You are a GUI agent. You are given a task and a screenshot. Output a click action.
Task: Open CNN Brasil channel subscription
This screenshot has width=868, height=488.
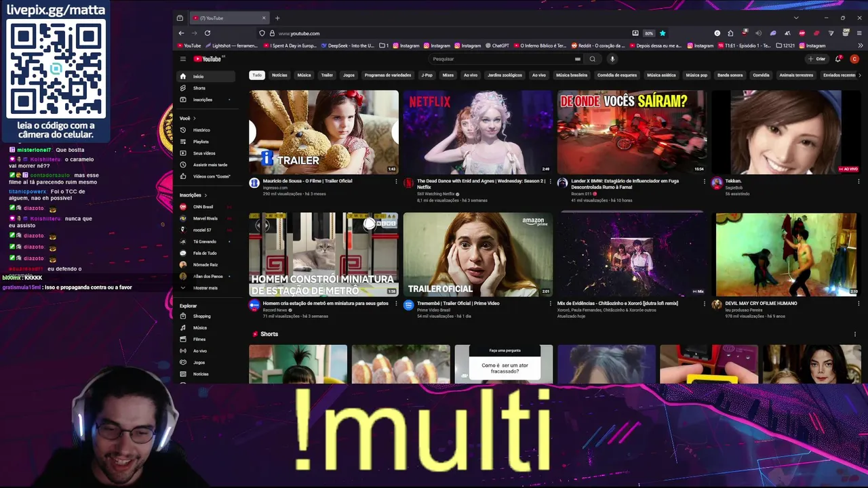coord(206,207)
